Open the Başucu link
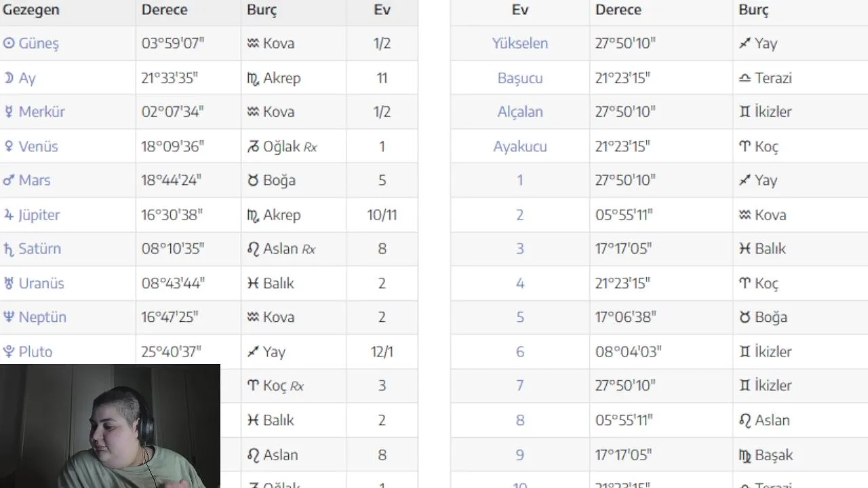This screenshot has height=488, width=868. 520,78
